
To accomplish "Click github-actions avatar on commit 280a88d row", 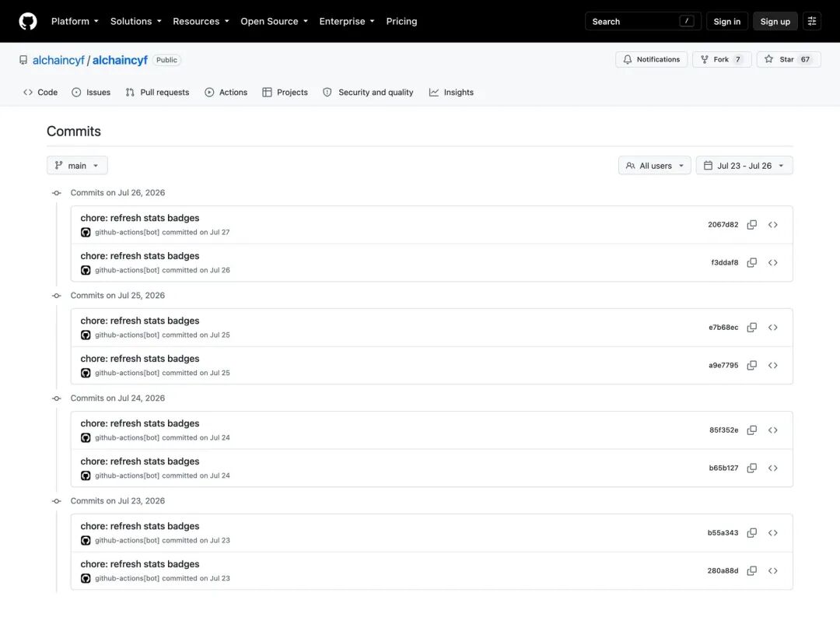I will [x=86, y=579].
